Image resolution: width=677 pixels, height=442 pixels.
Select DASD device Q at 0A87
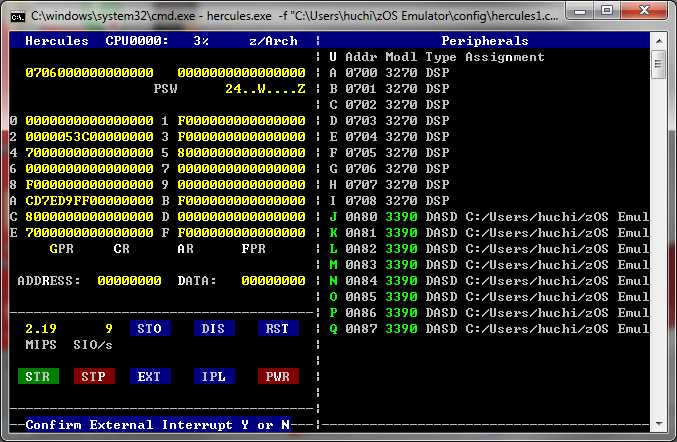tap(489, 328)
